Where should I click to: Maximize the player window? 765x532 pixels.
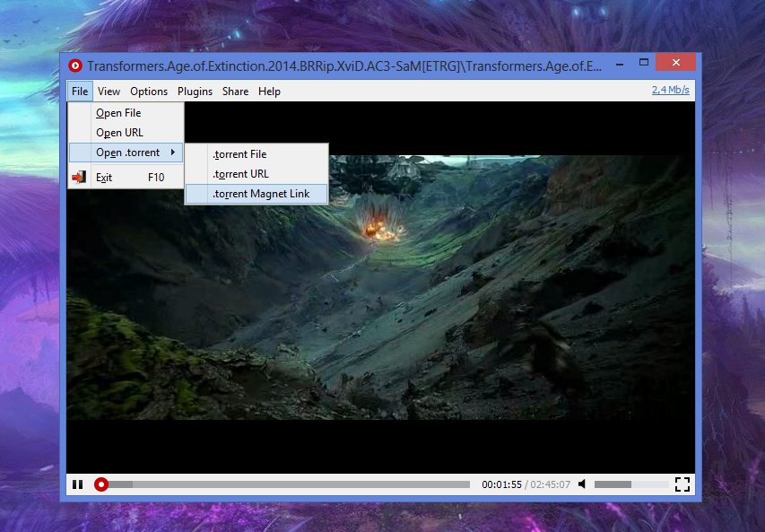pyautogui.click(x=644, y=63)
